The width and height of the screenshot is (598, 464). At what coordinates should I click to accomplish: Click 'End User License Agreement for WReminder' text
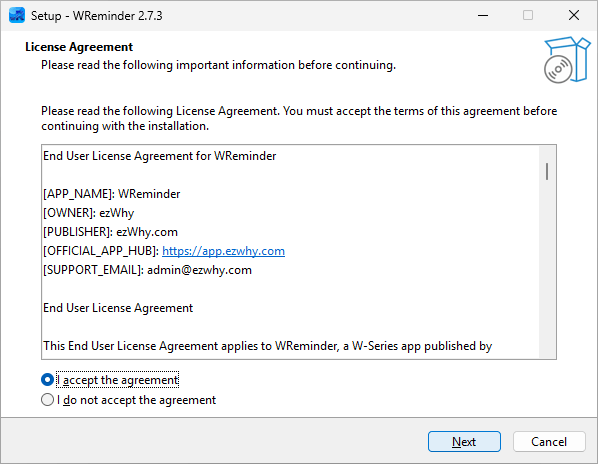159,156
